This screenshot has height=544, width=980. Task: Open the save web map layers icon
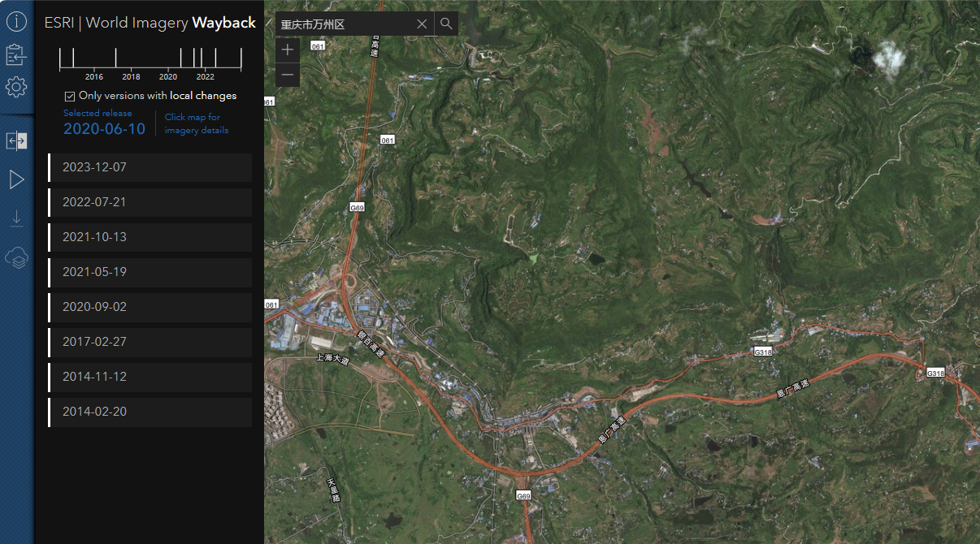pos(16,257)
